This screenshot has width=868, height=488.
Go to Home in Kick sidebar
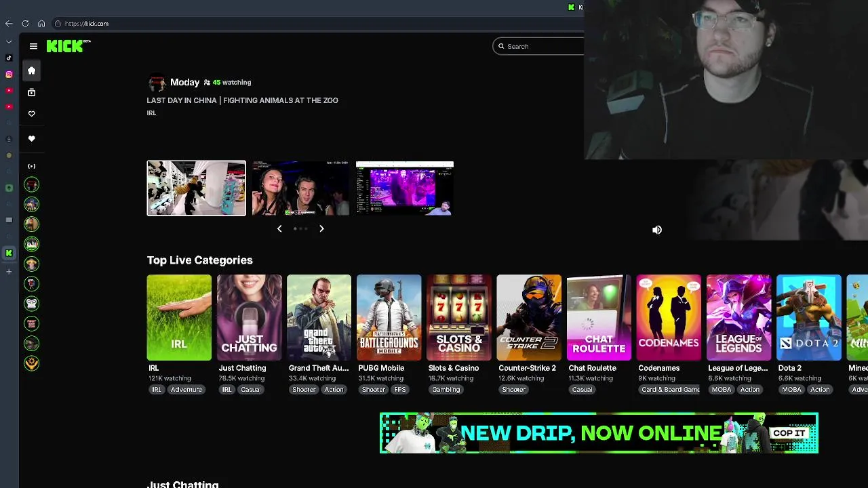pyautogui.click(x=31, y=70)
